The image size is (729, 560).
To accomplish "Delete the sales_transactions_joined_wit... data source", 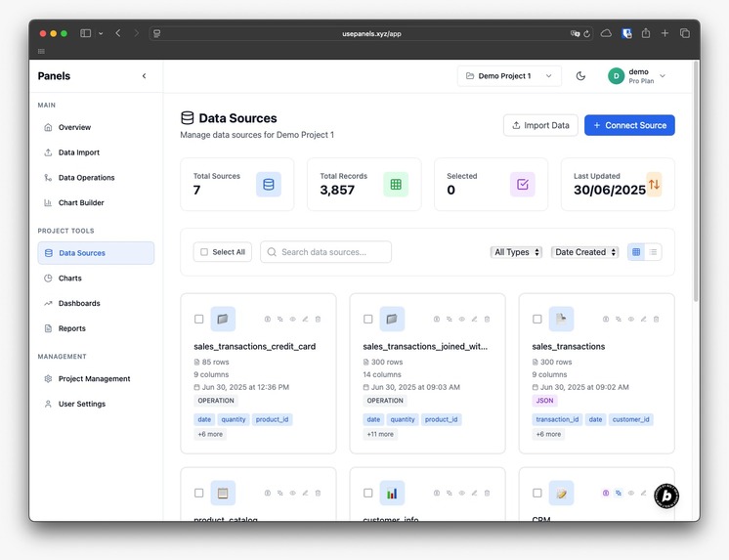I will pyautogui.click(x=488, y=319).
